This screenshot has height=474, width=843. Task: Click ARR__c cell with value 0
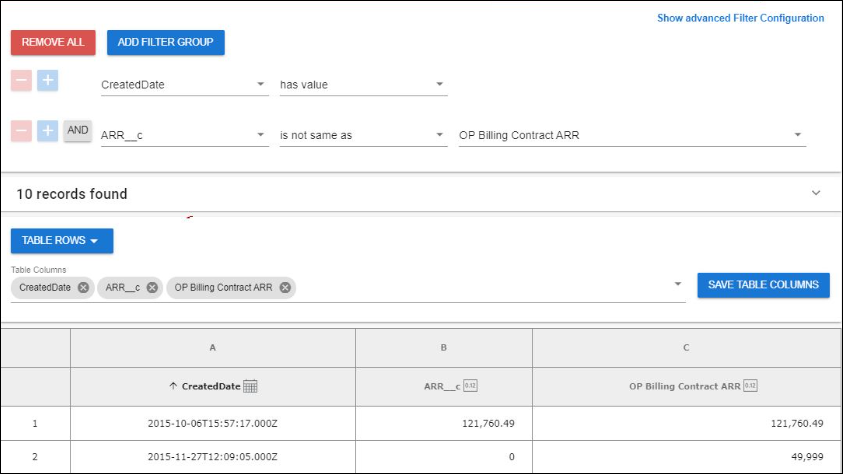coord(444,457)
